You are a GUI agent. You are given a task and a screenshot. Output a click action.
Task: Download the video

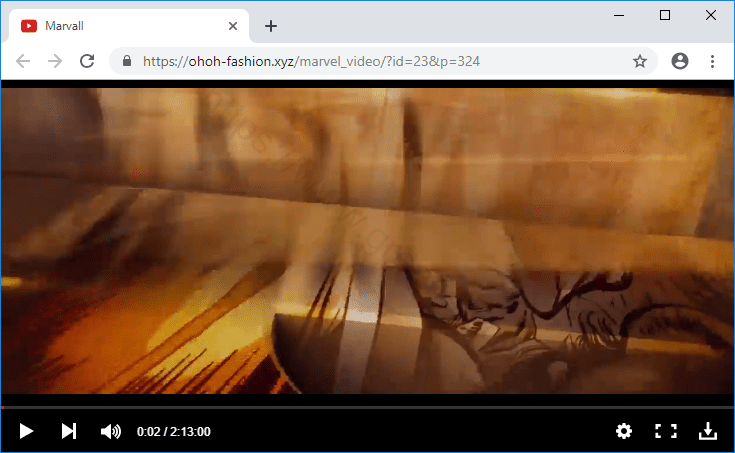click(707, 431)
